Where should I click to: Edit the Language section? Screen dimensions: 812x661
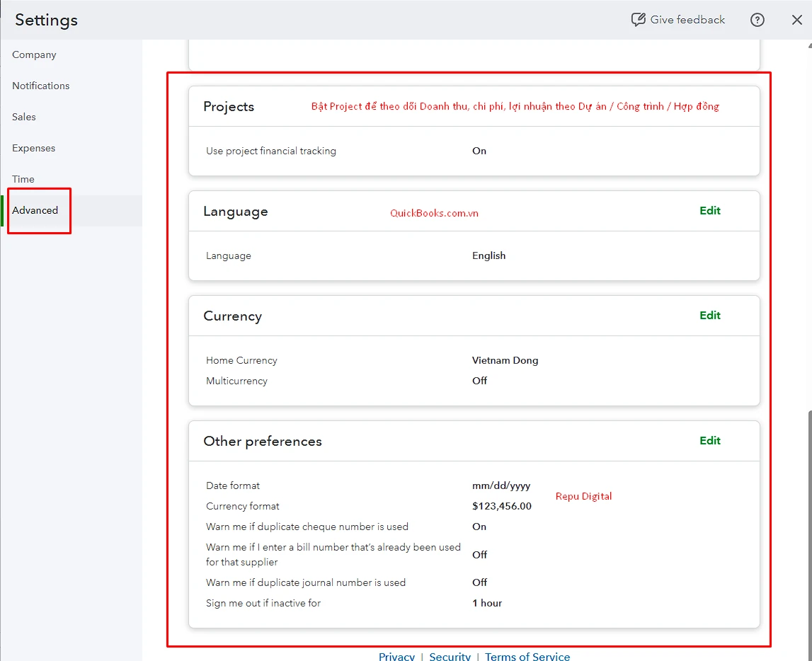coord(709,210)
